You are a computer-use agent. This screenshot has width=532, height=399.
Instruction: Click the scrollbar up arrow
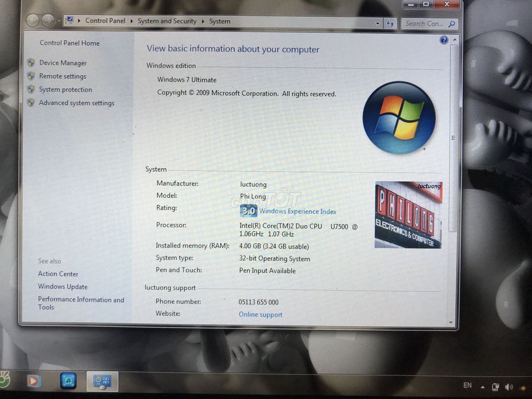tap(454, 40)
